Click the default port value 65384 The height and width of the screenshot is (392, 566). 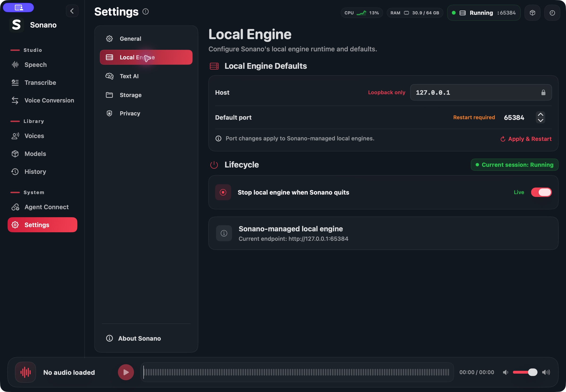[514, 117]
